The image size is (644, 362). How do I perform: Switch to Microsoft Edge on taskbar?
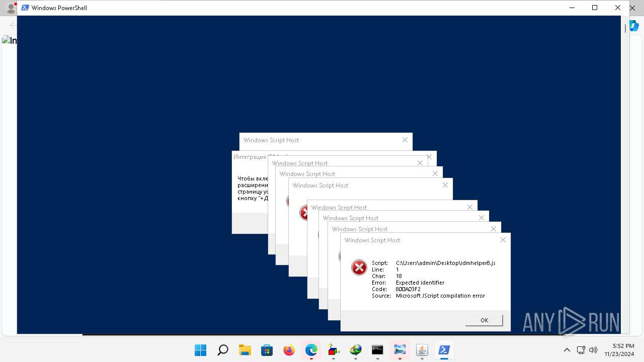point(311,350)
